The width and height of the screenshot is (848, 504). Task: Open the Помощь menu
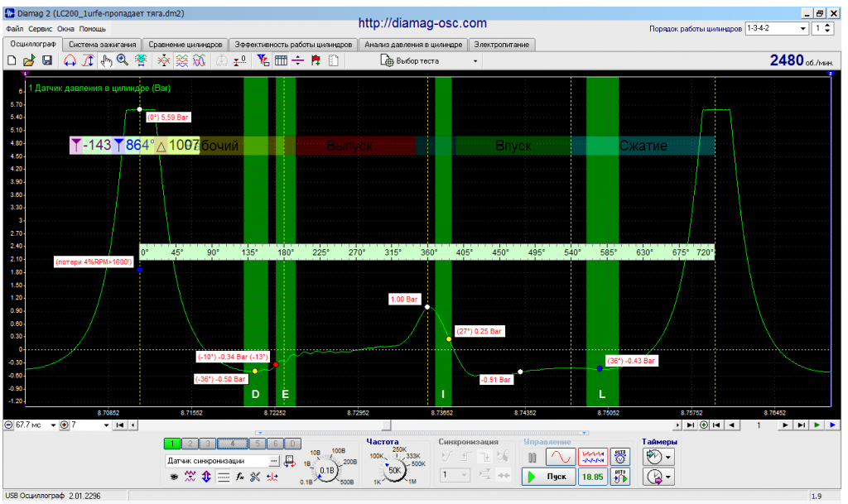click(x=93, y=29)
